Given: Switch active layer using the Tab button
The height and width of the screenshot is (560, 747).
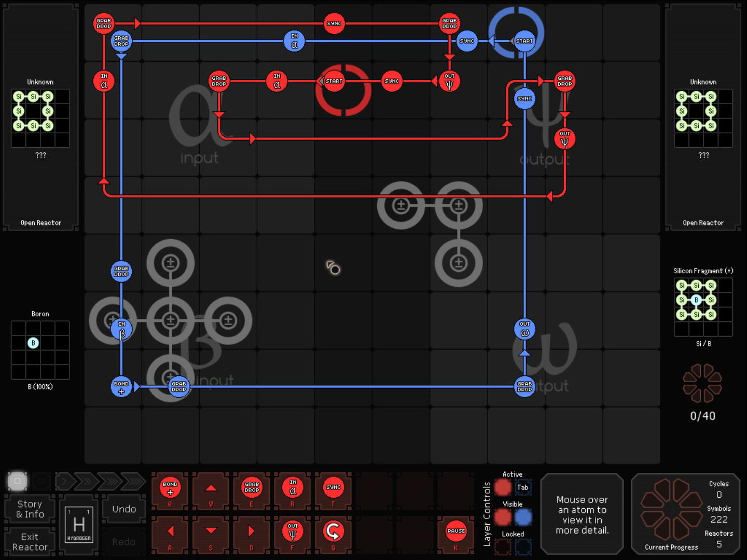Looking at the screenshot, I should point(523,487).
